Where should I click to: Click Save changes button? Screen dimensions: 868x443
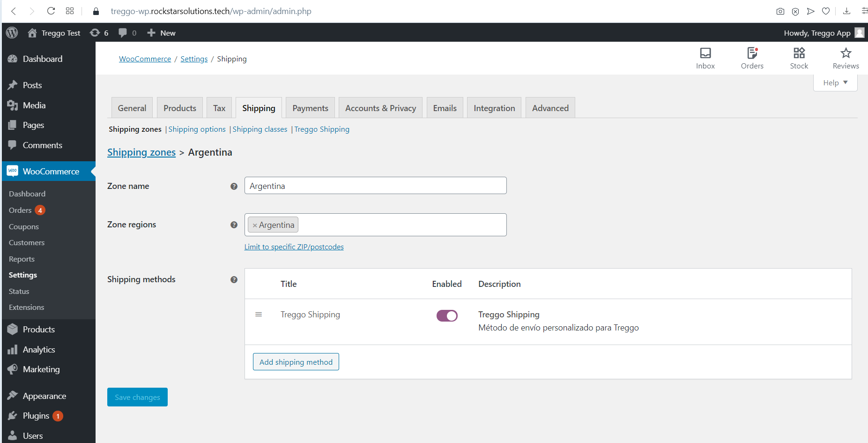pos(137,397)
